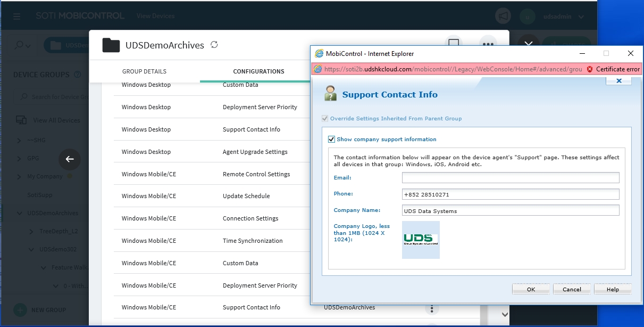Click the announcements megaphone icon
644x327 pixels.
[x=503, y=17]
